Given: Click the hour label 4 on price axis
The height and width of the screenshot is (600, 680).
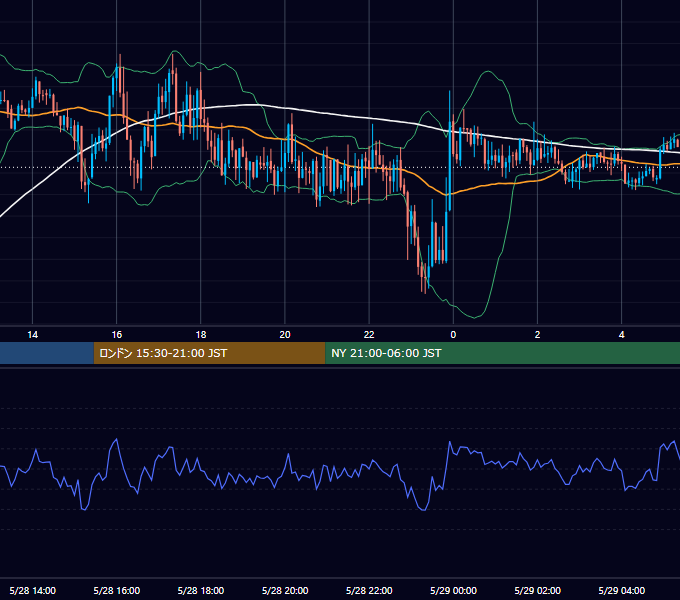Looking at the screenshot, I should coord(621,335).
